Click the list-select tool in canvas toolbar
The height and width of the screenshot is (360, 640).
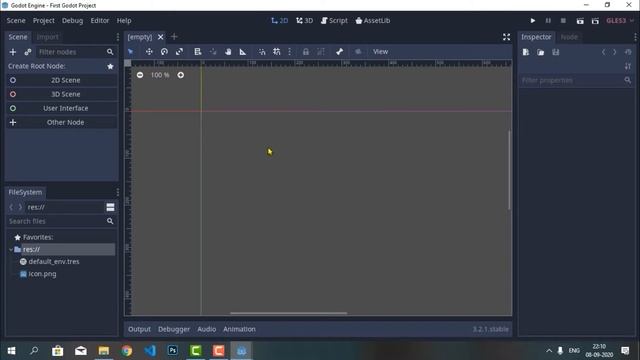(x=198, y=52)
